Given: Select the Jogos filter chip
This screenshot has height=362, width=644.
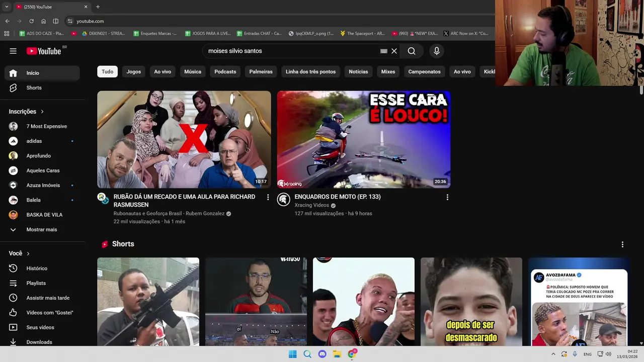Looking at the screenshot, I should tap(134, 71).
